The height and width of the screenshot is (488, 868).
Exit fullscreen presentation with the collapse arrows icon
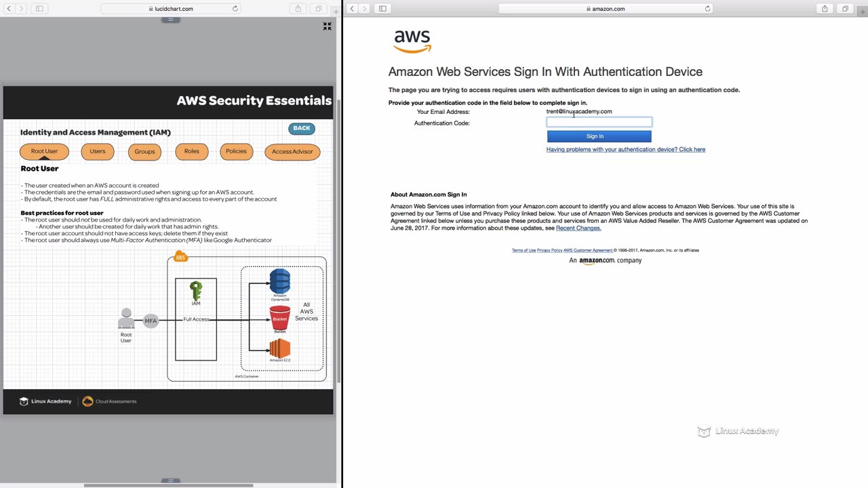pos(327,26)
